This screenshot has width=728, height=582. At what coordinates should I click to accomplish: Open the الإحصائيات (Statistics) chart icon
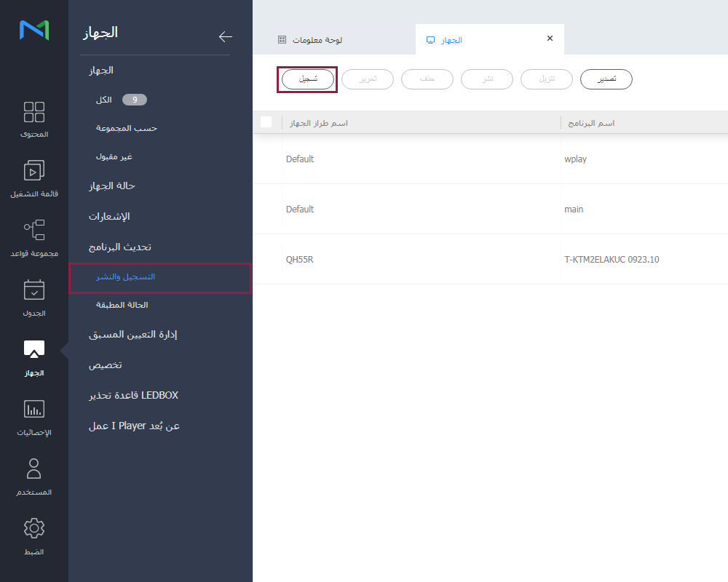(33, 410)
